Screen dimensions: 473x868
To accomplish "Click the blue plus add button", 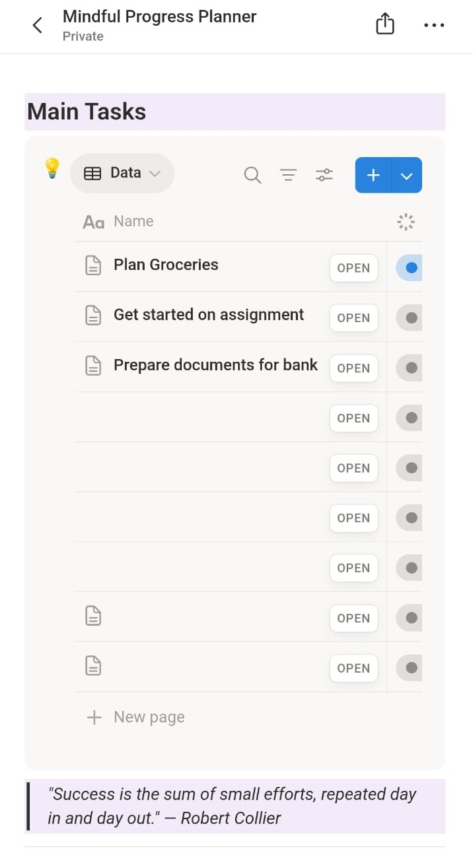I will [x=373, y=176].
